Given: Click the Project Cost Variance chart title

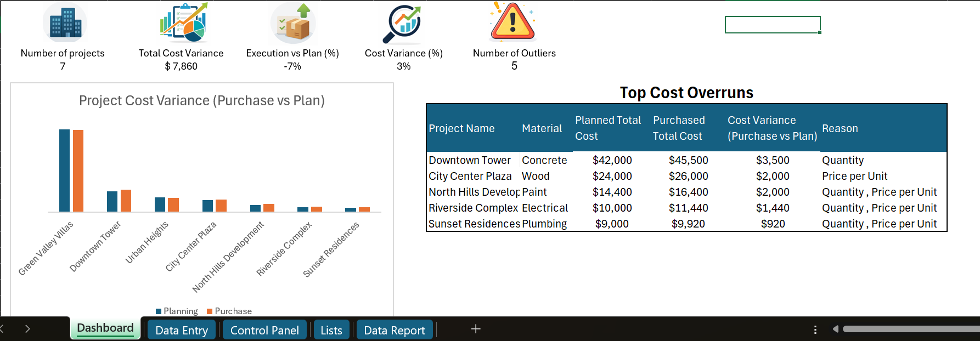Looking at the screenshot, I should pos(201,101).
